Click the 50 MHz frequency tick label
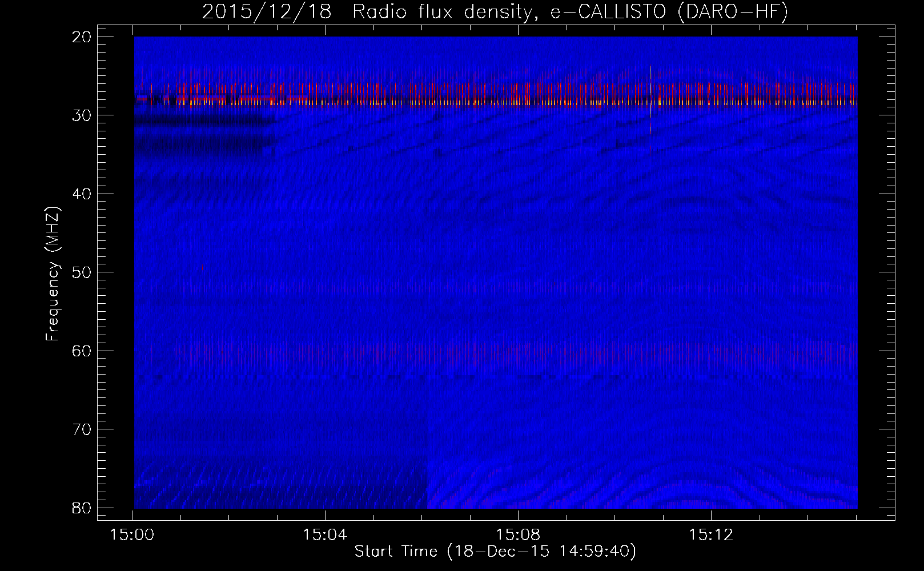 pyautogui.click(x=82, y=272)
